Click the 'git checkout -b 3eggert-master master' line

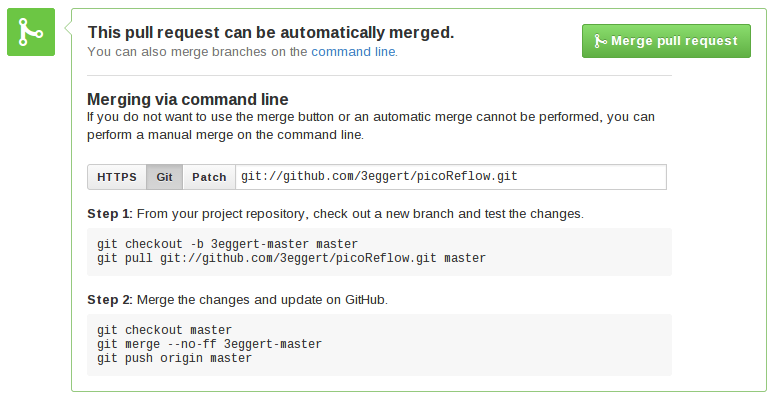(227, 244)
